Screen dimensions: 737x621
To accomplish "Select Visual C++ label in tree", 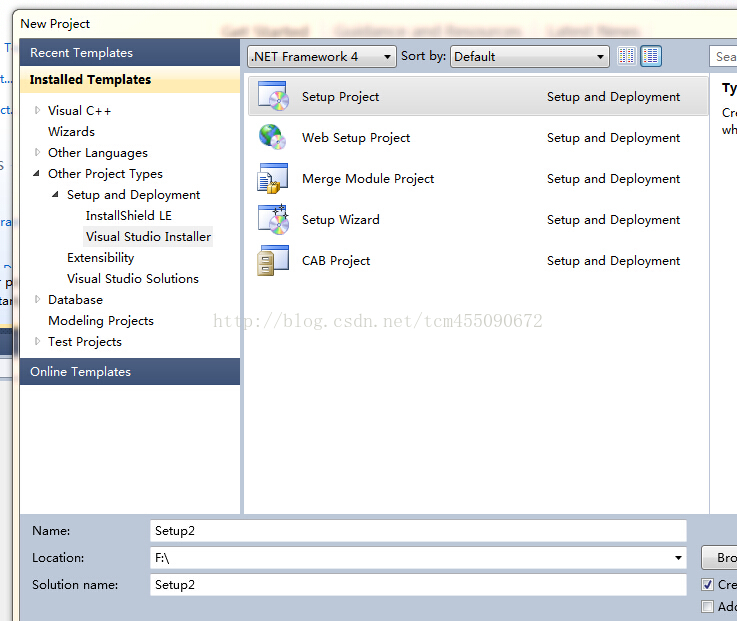I will pyautogui.click(x=79, y=110).
